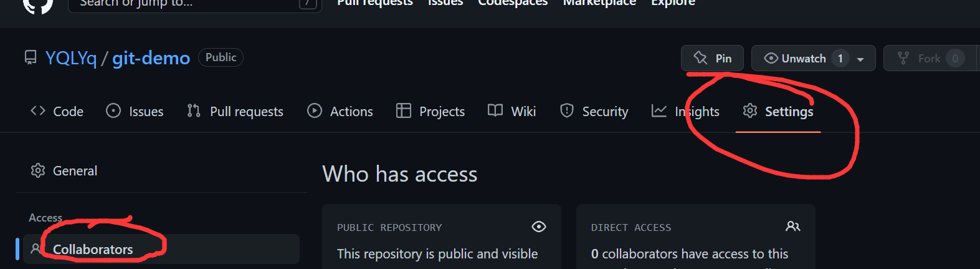Click the GitHub logo icon
This screenshot has height=269, width=980.
tap(37, 4)
